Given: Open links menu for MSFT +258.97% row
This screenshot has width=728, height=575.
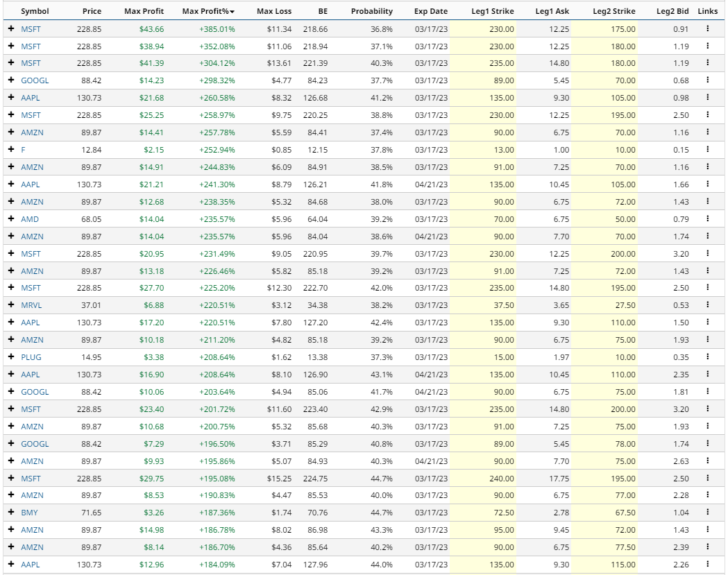Looking at the screenshot, I should pos(708,114).
